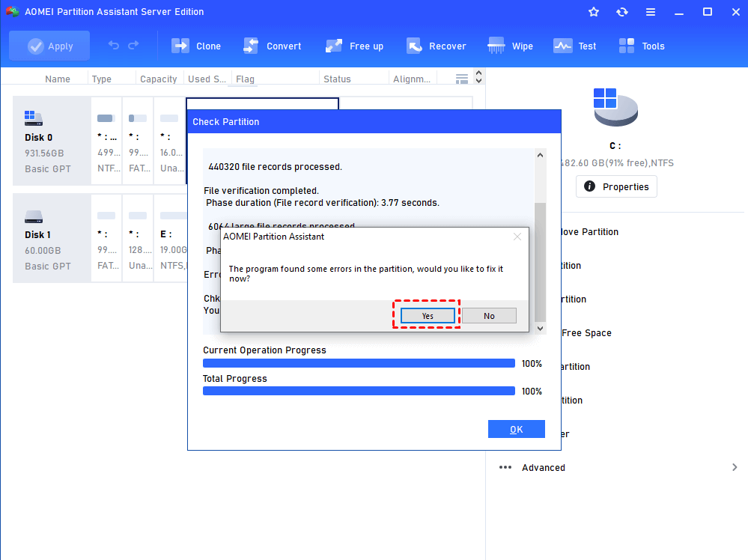Click the Properties info icon
This screenshot has width=748, height=560.
589,186
